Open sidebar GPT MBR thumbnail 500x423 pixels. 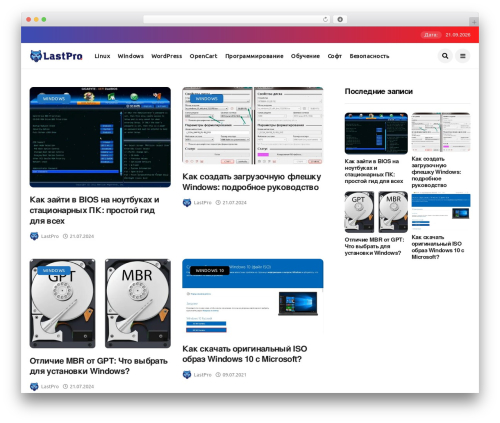[376, 212]
